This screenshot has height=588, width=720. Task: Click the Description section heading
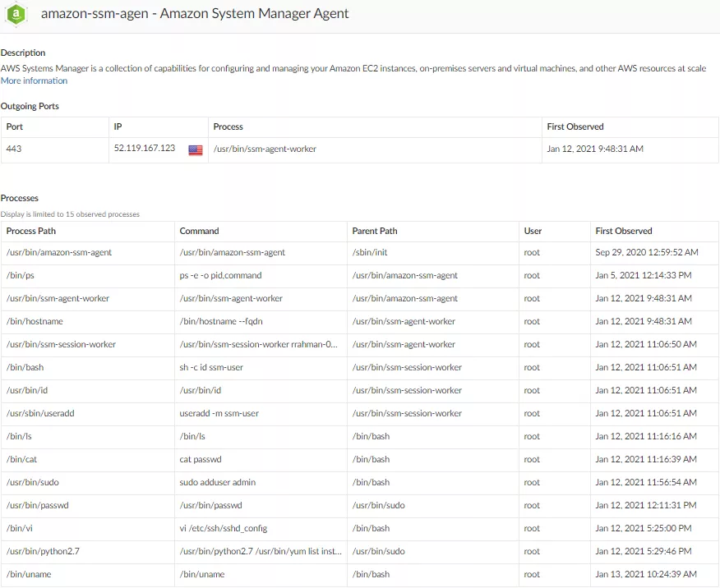point(23,53)
